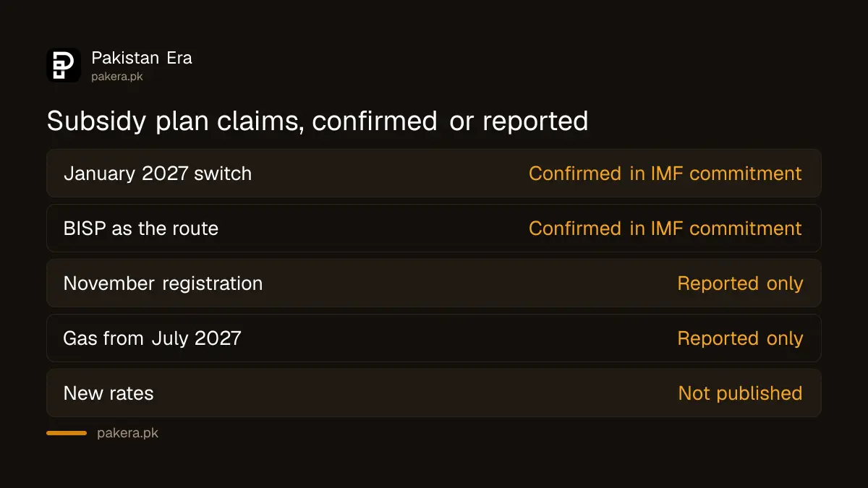Screen dimensions: 868x488
Task: Select the January 2027 switch row
Action: 434,174
